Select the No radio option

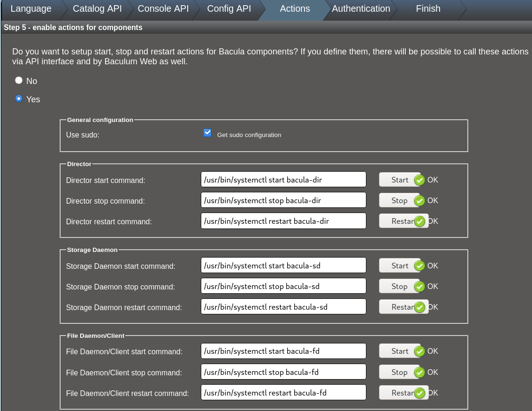click(x=19, y=80)
